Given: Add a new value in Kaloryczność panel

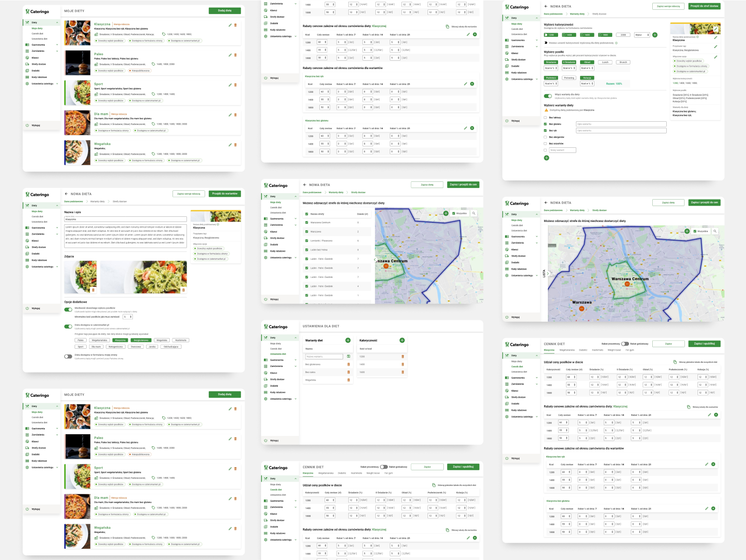Looking at the screenshot, I should pyautogui.click(x=402, y=340).
